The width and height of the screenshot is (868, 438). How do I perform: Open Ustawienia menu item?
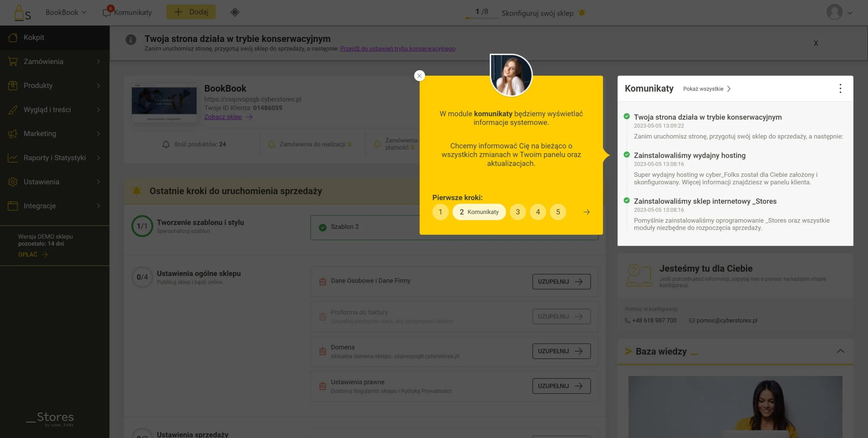[55, 182]
